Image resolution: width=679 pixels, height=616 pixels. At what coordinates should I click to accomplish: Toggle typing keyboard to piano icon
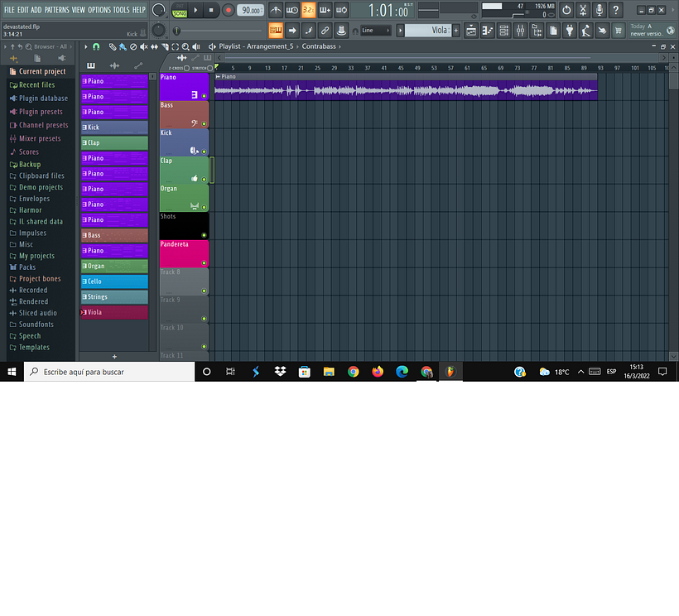276,31
